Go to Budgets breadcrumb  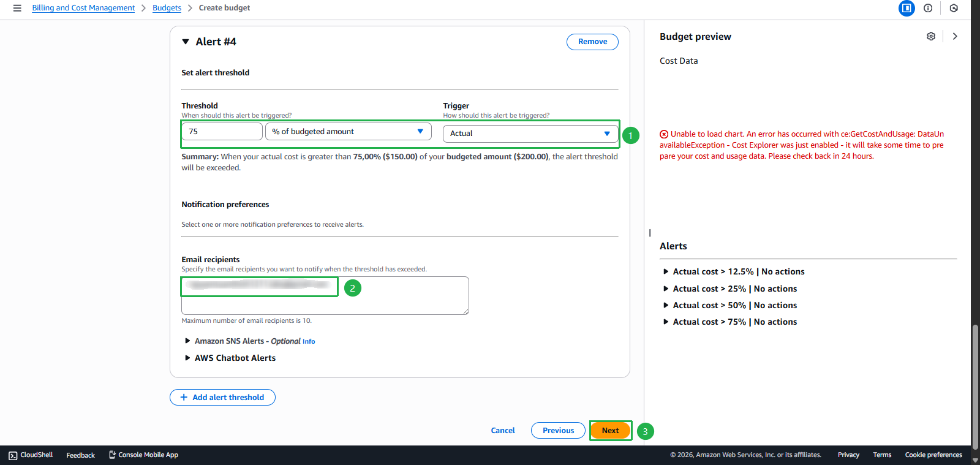pyautogui.click(x=167, y=8)
